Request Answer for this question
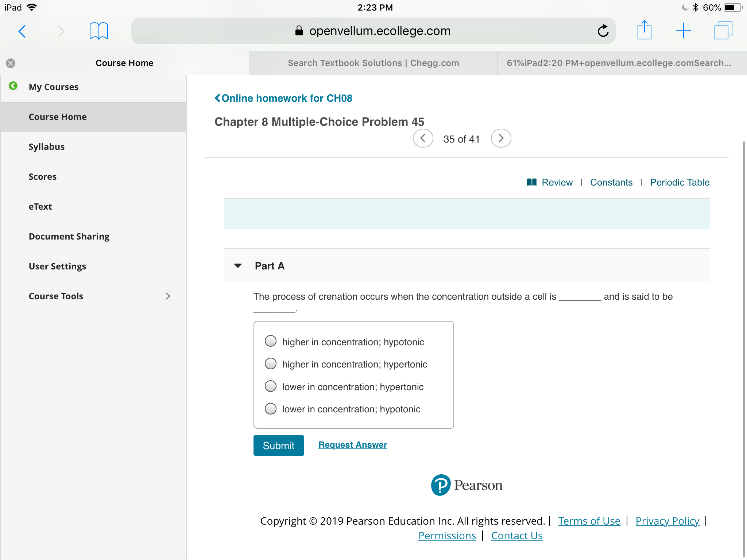 coord(352,445)
